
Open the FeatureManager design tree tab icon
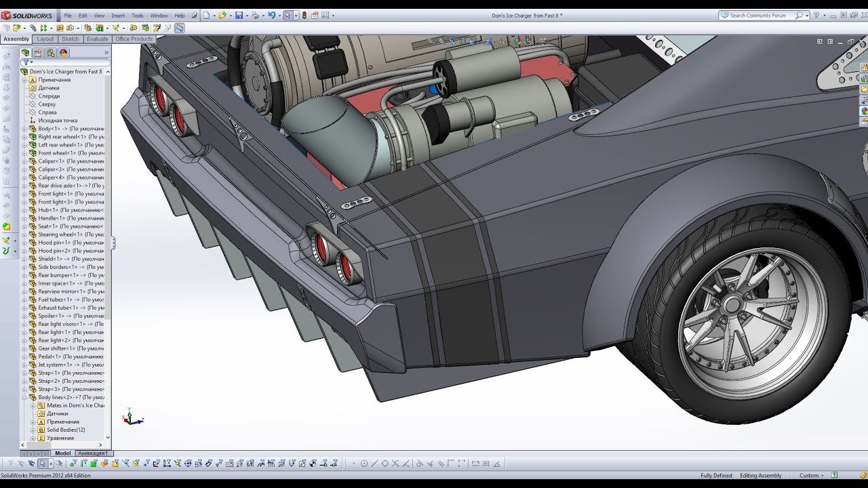[x=26, y=52]
